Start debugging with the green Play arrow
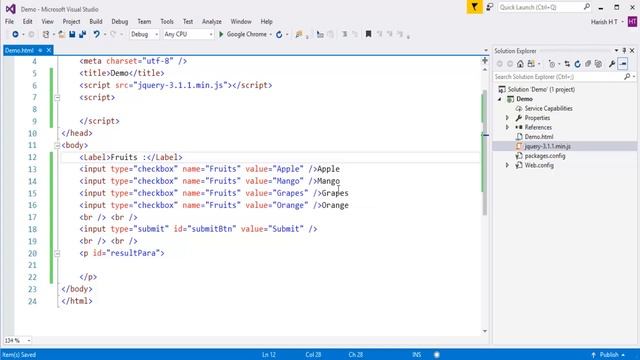Screen dimensions: 640x360 (221, 35)
